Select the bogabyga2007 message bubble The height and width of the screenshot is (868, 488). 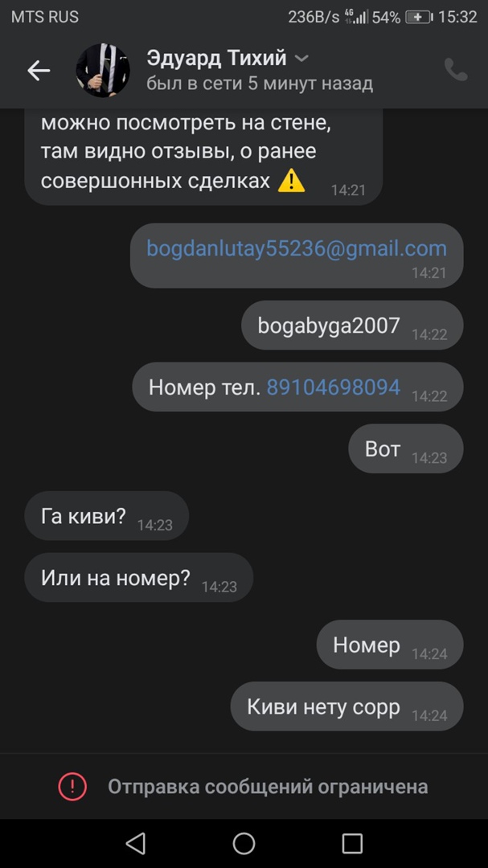click(x=352, y=325)
